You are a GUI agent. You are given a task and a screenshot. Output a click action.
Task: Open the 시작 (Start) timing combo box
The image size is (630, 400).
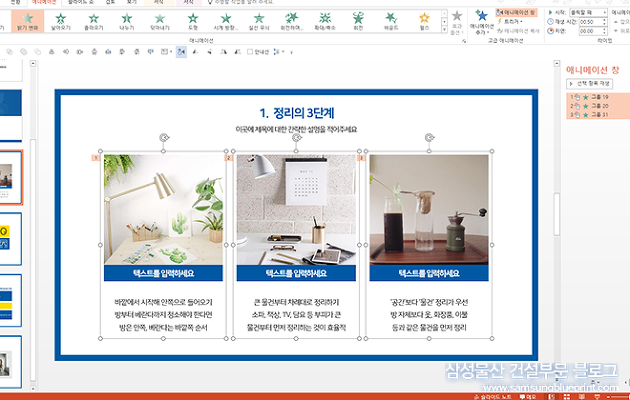588,12
